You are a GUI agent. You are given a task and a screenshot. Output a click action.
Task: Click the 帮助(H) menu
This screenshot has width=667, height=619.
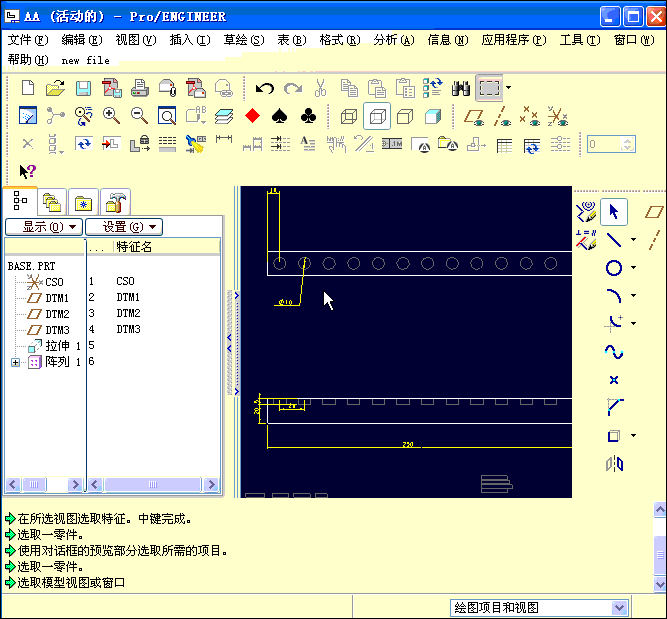(28, 60)
